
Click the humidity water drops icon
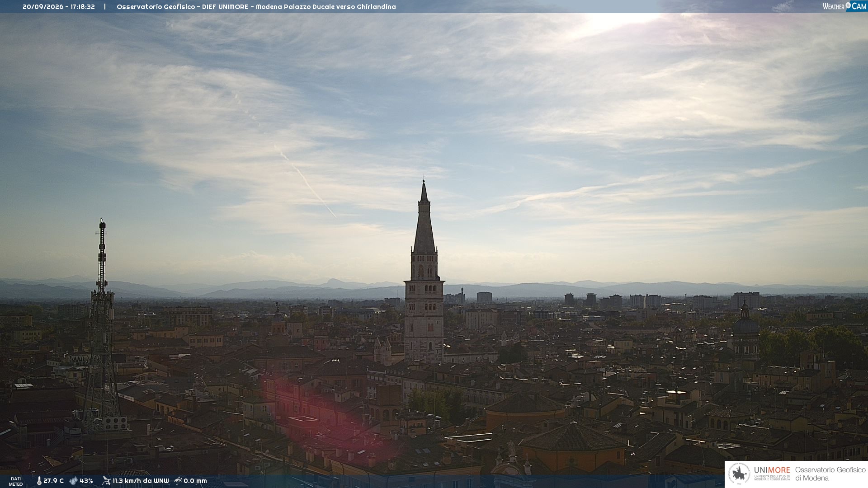[x=73, y=481]
